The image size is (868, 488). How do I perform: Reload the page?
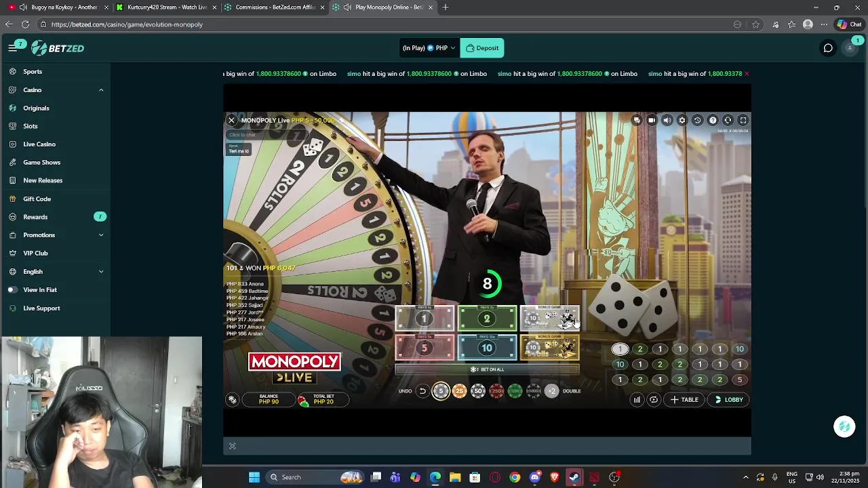(x=25, y=24)
